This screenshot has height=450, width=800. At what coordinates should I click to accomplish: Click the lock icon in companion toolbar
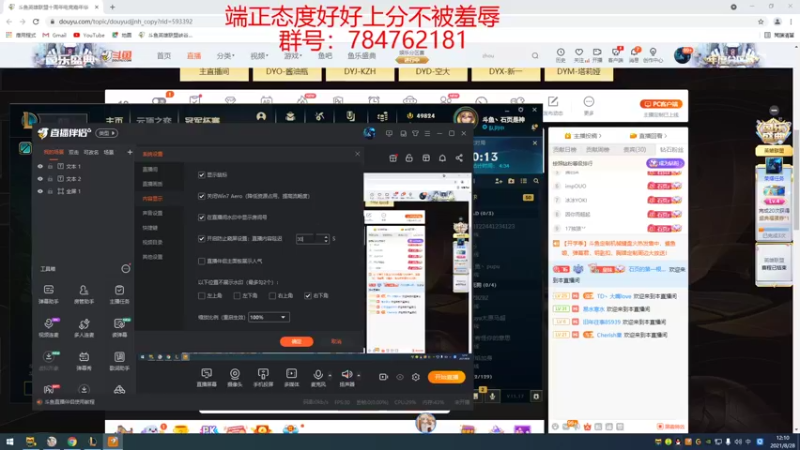coord(409,158)
